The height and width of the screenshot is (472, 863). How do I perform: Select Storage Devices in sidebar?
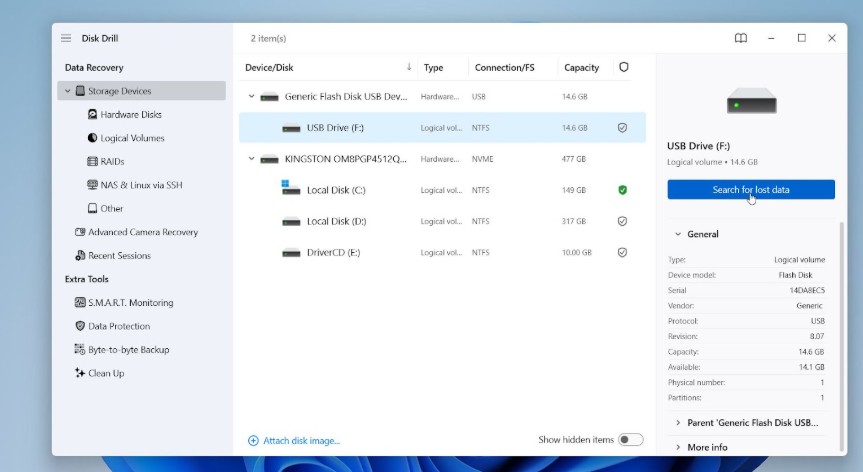pyautogui.click(x=141, y=91)
